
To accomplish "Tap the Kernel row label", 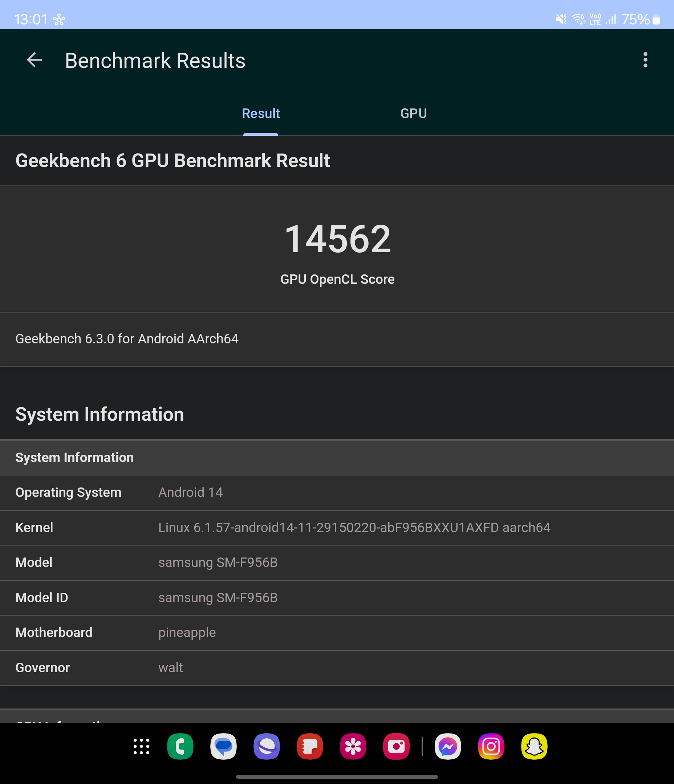I will coord(34,527).
